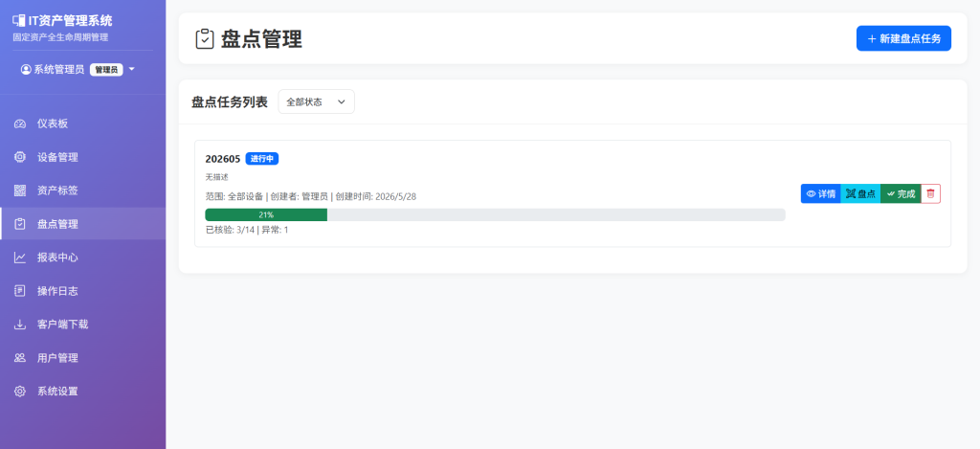The image size is (980, 449).
Task: Click the line chart icon beside 报表中心
Action: pos(20,258)
